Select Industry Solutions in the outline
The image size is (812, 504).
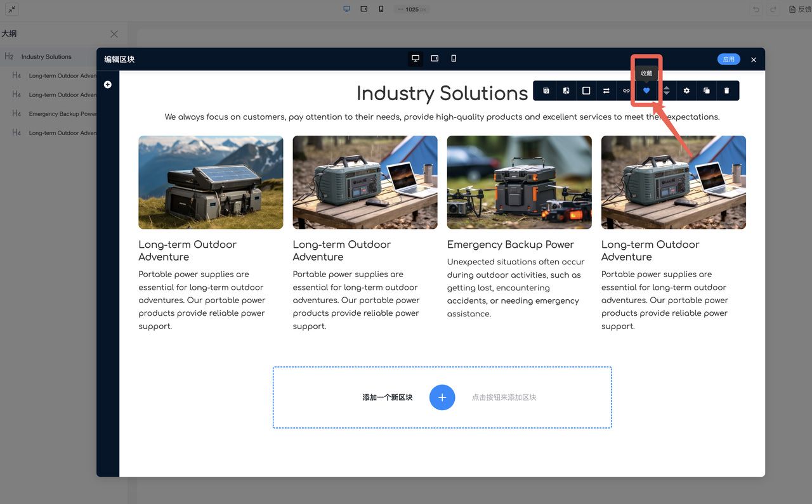click(47, 56)
